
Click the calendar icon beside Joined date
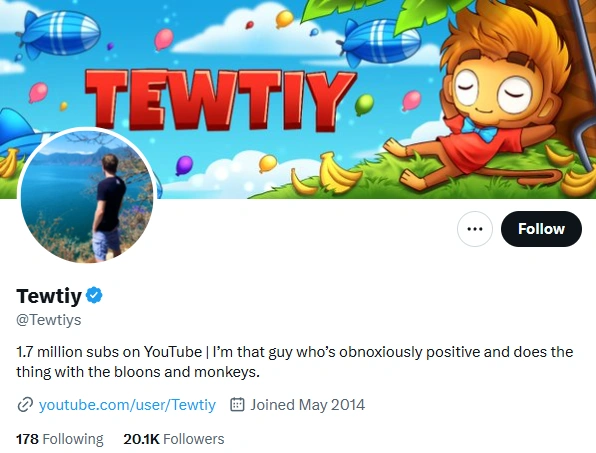(237, 404)
